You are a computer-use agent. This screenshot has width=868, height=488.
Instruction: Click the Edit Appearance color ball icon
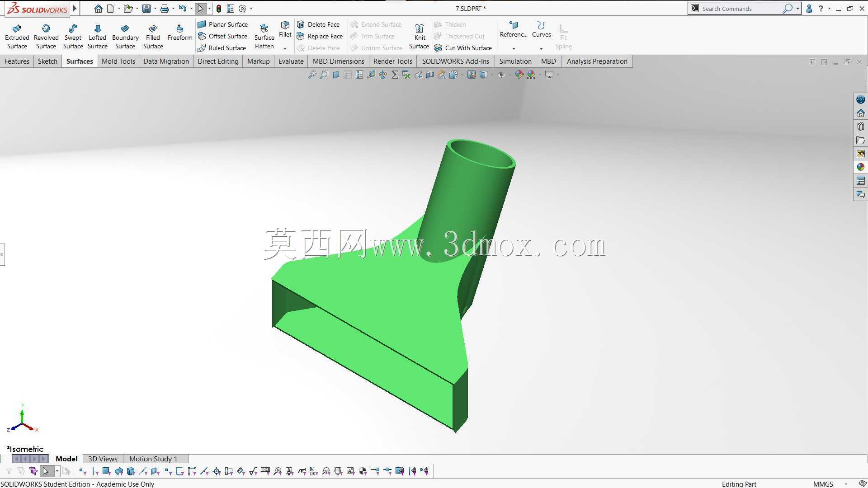519,75
